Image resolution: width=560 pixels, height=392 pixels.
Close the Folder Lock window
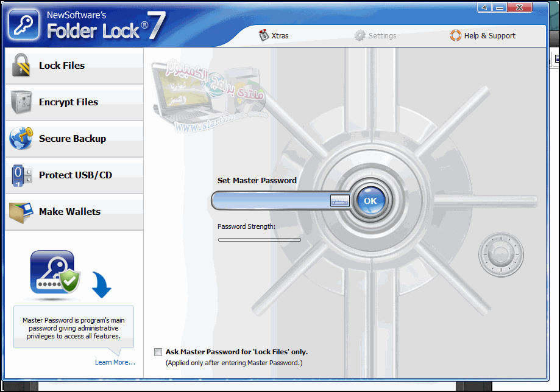pos(520,7)
